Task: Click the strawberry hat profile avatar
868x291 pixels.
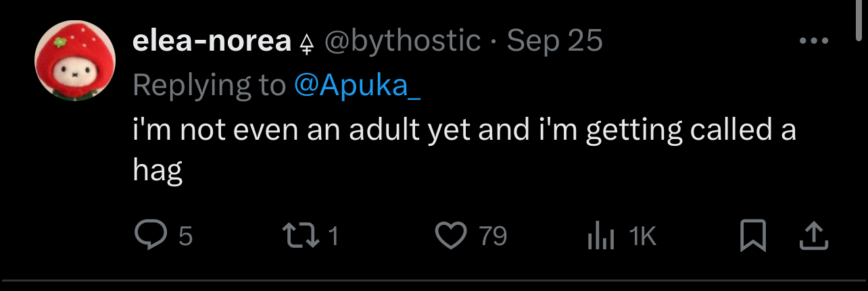Action: (x=75, y=61)
